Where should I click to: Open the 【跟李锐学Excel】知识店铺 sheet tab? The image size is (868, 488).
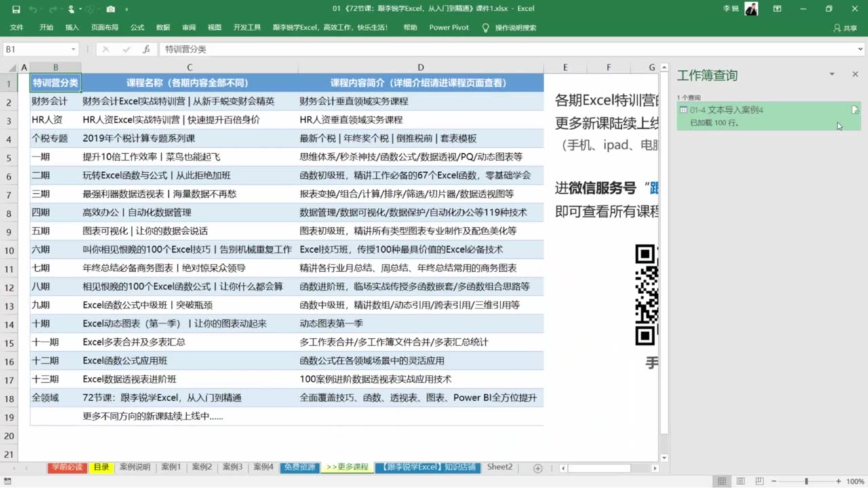pyautogui.click(x=427, y=467)
